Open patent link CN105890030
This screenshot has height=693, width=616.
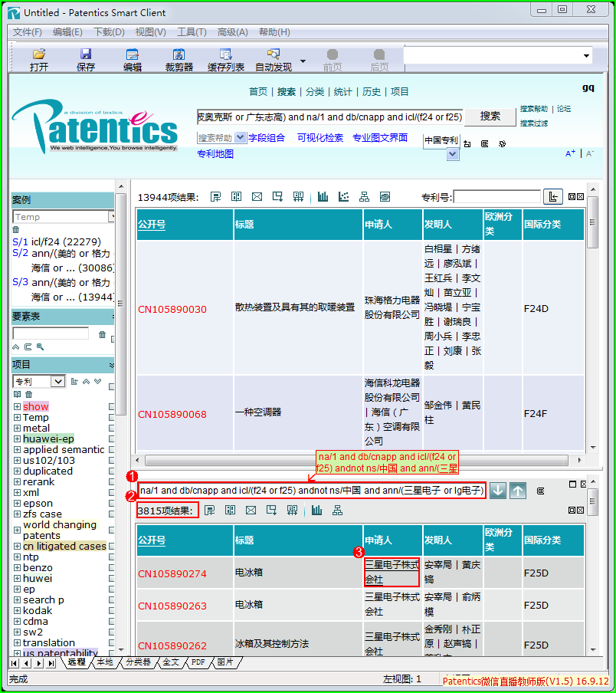tap(172, 309)
